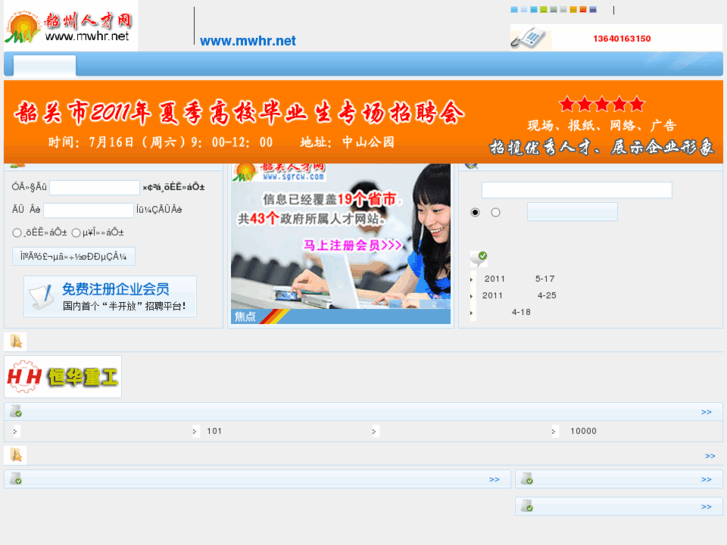Open the orange 2011 夏季 recruitment fair banner

pos(364,122)
